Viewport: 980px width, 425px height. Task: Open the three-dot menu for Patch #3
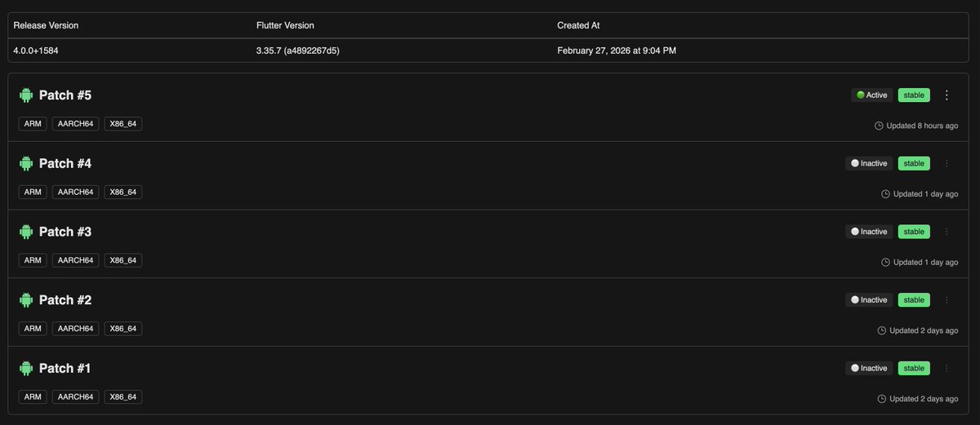pyautogui.click(x=947, y=232)
